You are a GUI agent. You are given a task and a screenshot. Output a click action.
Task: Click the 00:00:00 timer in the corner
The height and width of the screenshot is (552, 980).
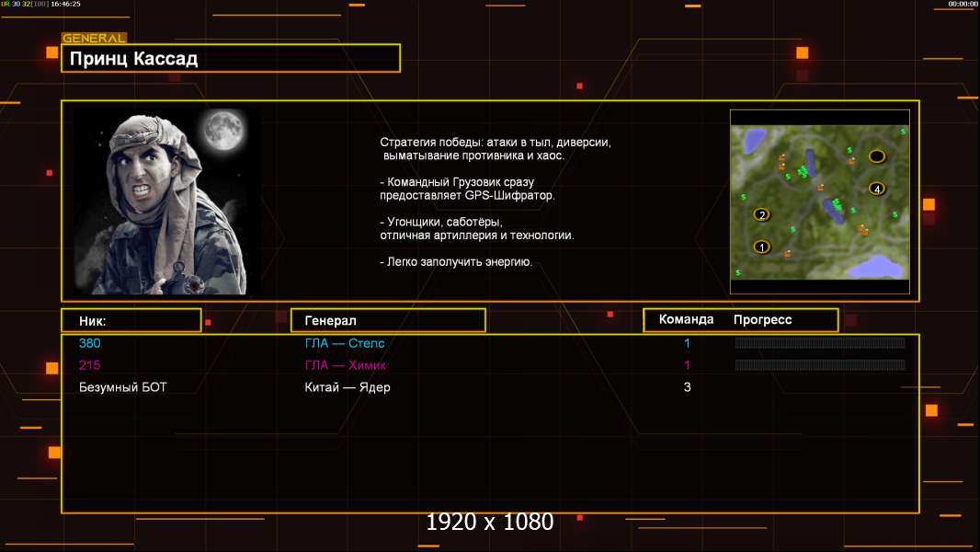[963, 4]
